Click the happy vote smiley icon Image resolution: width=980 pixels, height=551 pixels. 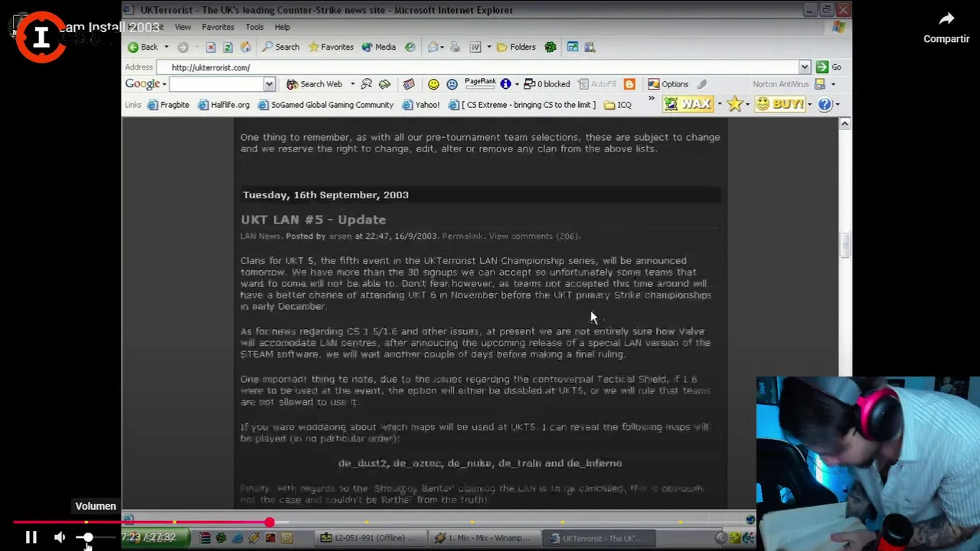pos(433,84)
